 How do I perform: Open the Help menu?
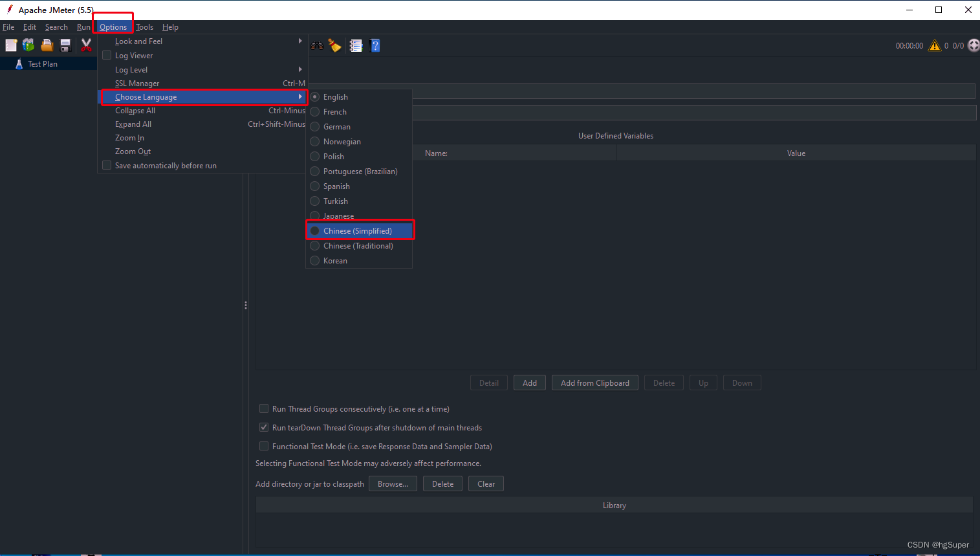tap(170, 27)
